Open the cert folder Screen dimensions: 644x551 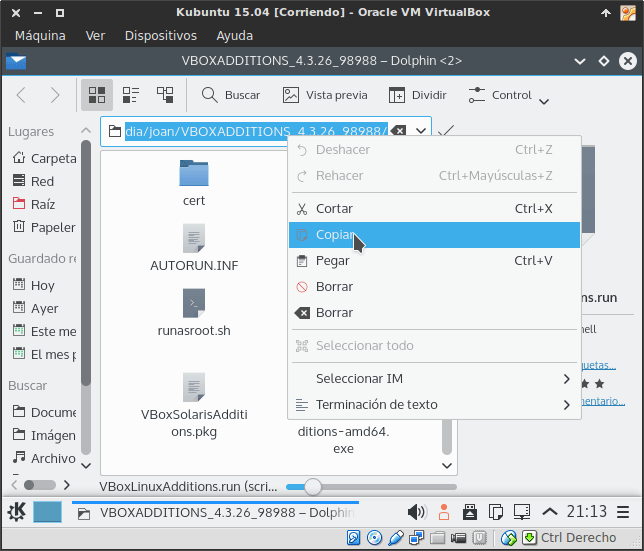(194, 181)
